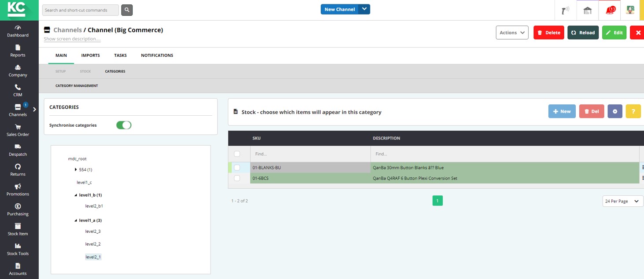Select level2_1 category in tree

tap(93, 257)
